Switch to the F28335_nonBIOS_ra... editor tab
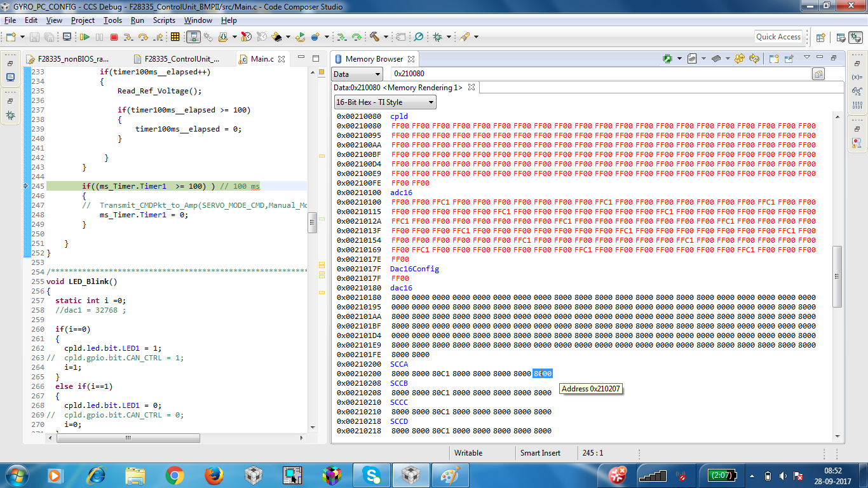The image size is (868, 488). click(73, 59)
